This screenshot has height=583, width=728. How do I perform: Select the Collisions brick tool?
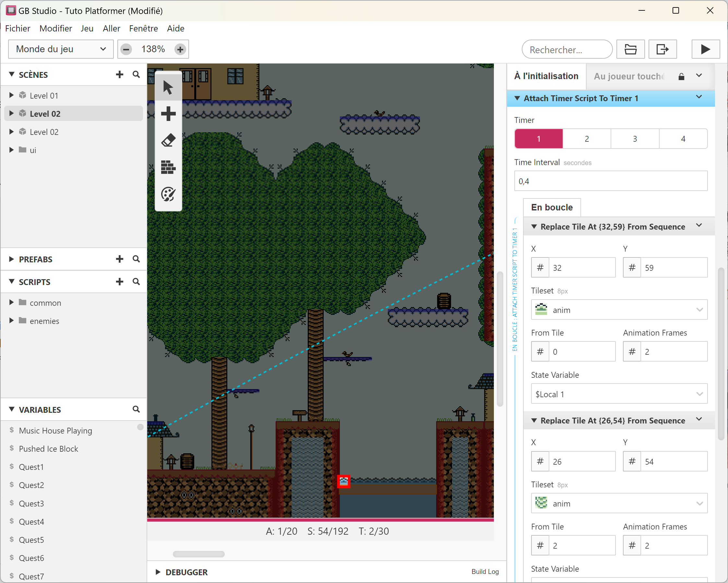(168, 167)
